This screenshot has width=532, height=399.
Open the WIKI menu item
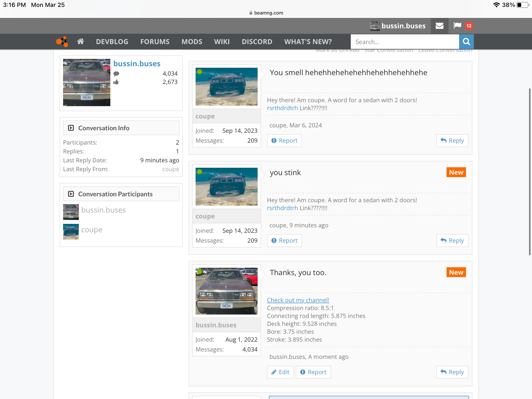tap(222, 42)
